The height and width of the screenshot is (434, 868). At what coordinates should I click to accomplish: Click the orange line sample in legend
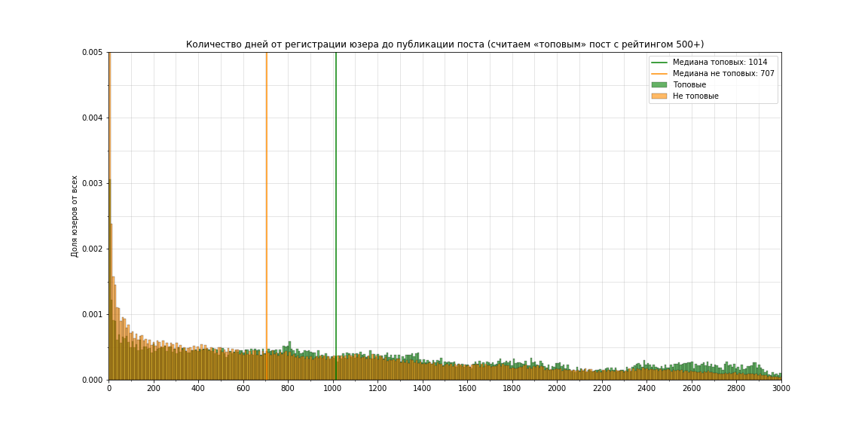[659, 74]
